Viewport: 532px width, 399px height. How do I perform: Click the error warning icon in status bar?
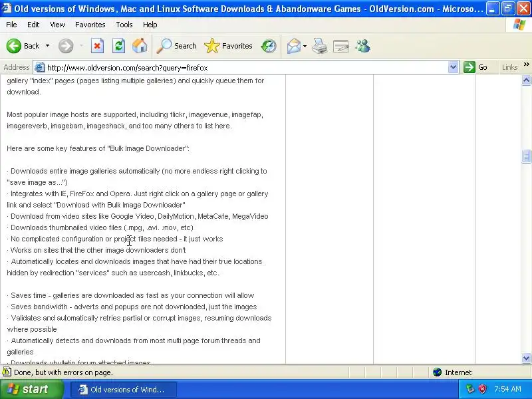(x=7, y=372)
